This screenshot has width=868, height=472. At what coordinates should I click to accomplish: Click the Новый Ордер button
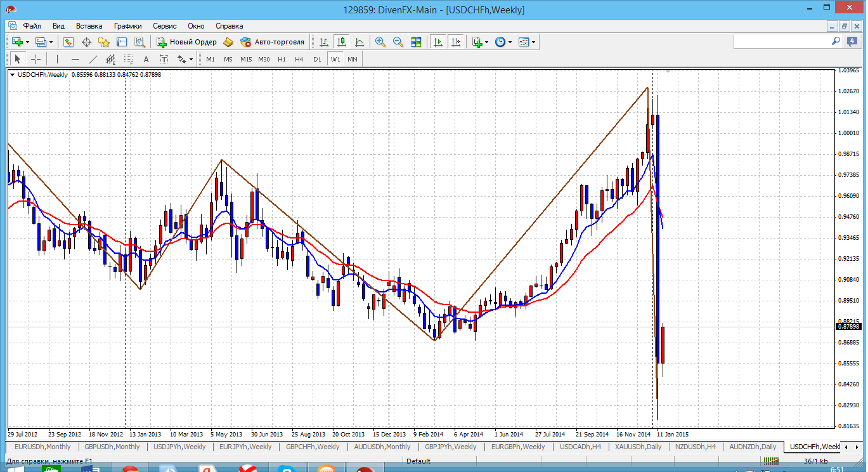pos(187,42)
